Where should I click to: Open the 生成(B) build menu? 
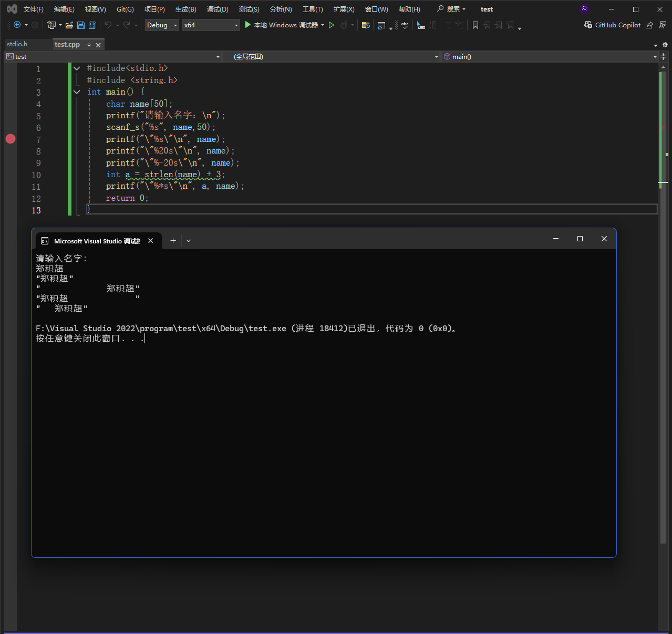click(x=186, y=9)
